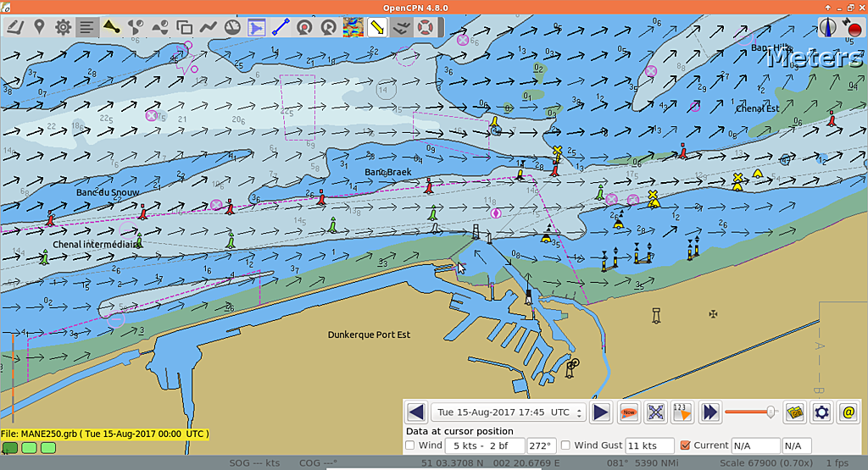Image resolution: width=868 pixels, height=470 pixels.
Task: Click the second Current N/A field
Action: point(797,445)
